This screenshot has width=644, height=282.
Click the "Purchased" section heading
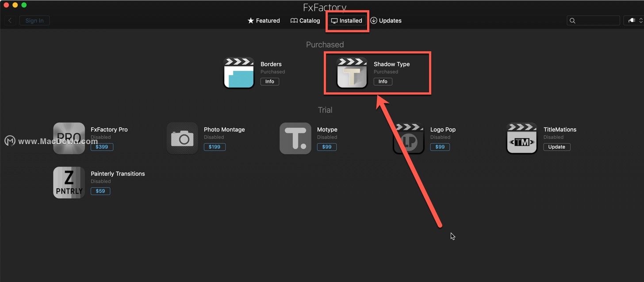coord(325,45)
